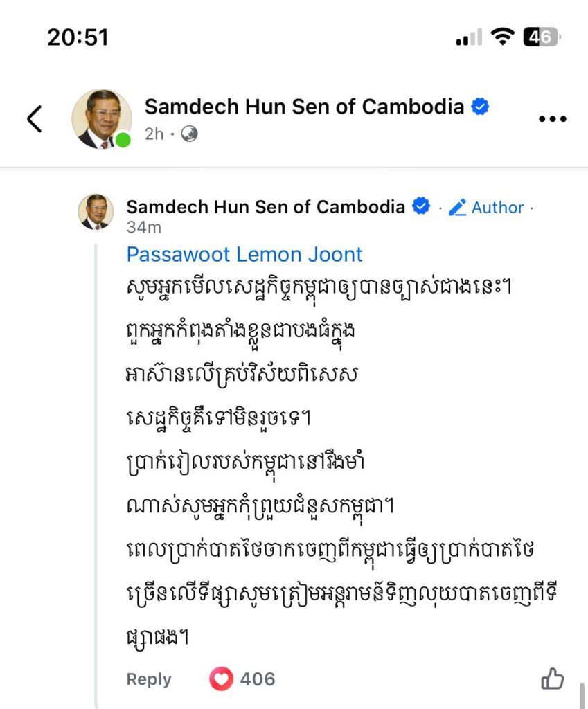The height and width of the screenshot is (709, 588).
Task: Tap the header profile picture
Action: click(102, 119)
